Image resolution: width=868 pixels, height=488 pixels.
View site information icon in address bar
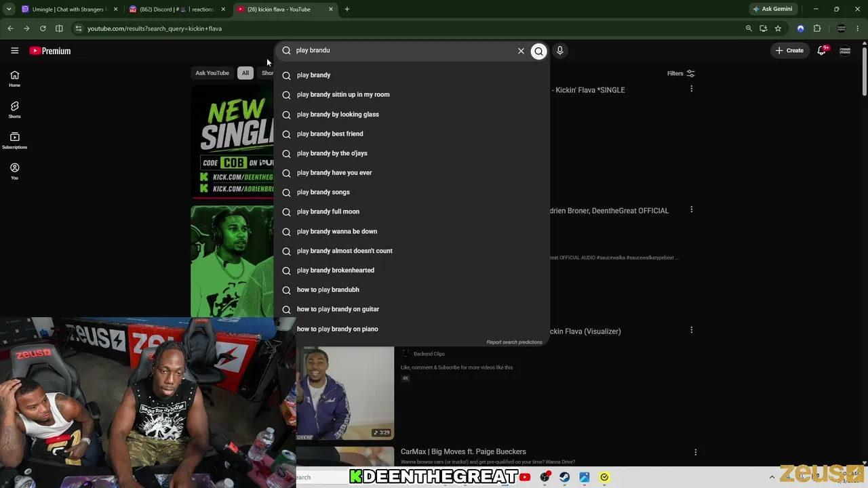tap(79, 28)
